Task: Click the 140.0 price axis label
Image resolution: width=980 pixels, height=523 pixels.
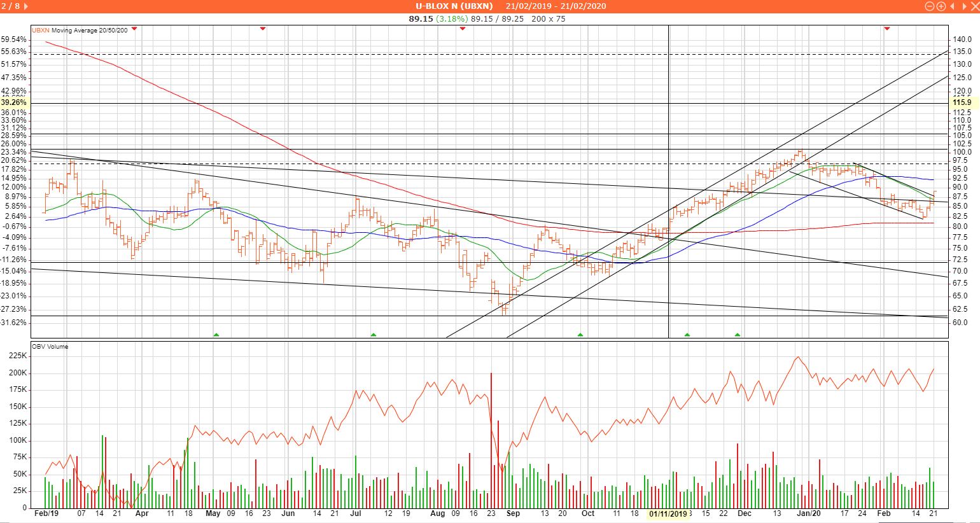Action: [962, 39]
